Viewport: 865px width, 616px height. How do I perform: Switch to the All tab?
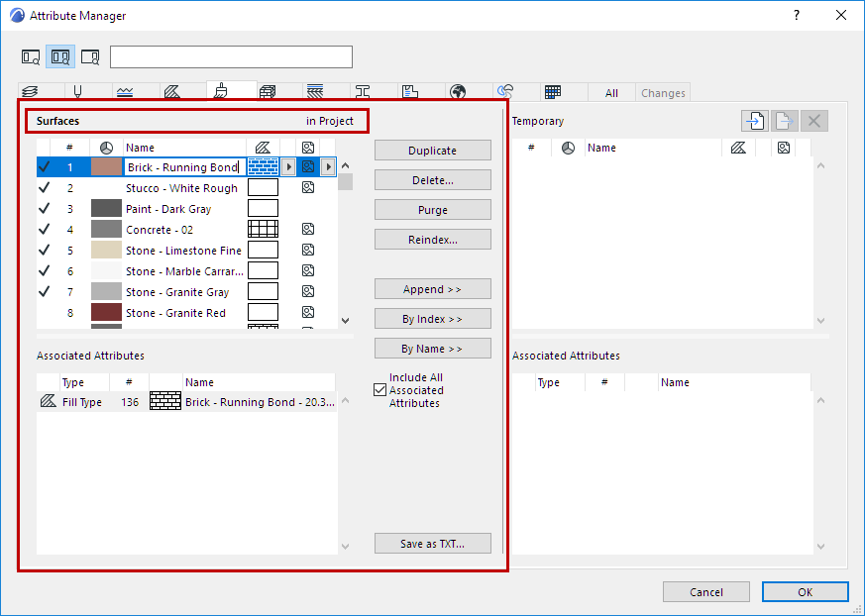[x=611, y=93]
